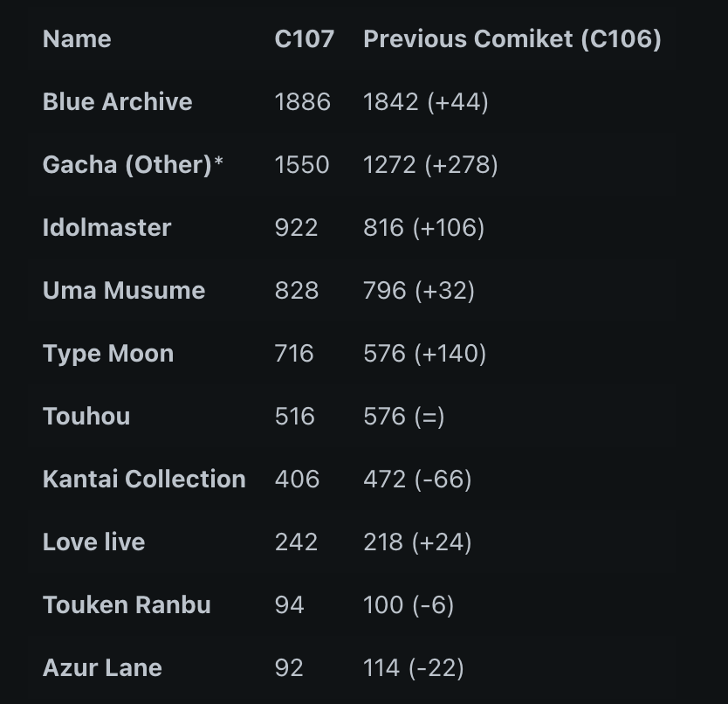Select the Touken Ranbu row name
Viewport: 728px width, 704px height.
[x=127, y=604]
